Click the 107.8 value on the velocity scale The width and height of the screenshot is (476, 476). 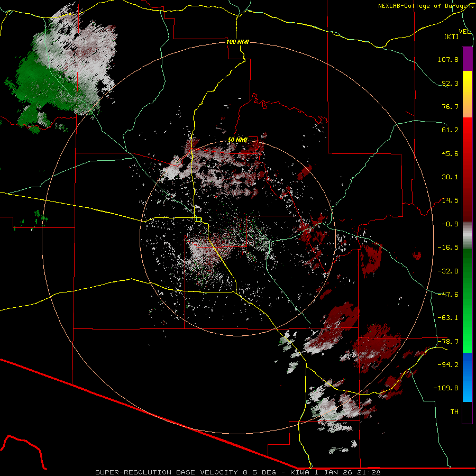448,59
